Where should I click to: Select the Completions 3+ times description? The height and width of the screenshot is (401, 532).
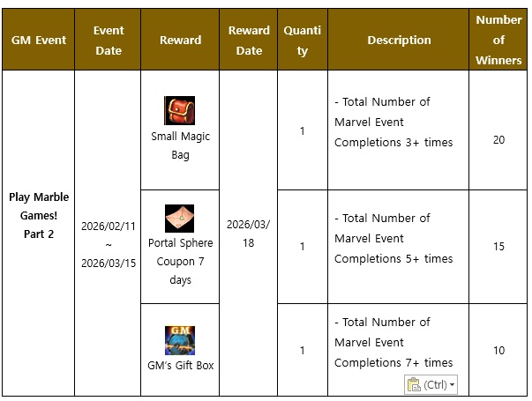(x=393, y=142)
